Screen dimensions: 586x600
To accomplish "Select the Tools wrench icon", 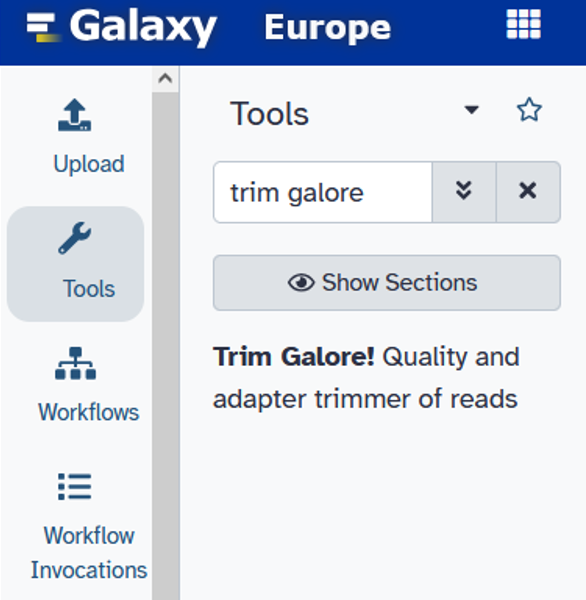I will (x=75, y=238).
